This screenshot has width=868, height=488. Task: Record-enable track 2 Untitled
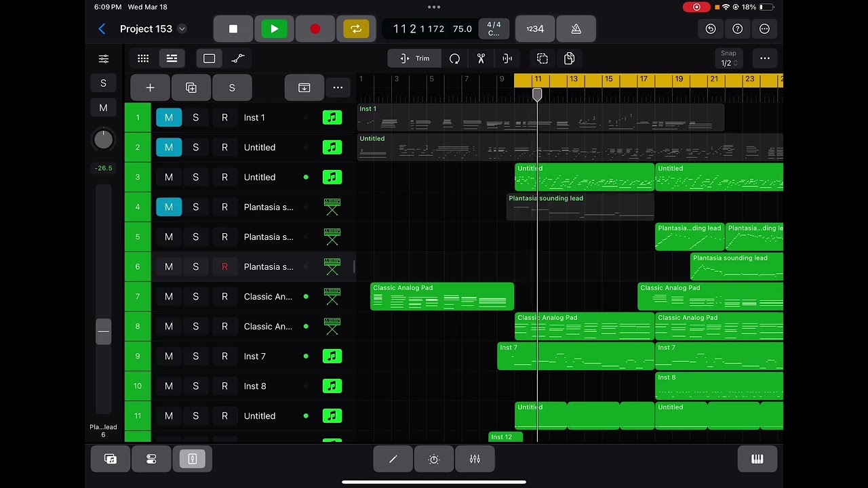(x=224, y=147)
